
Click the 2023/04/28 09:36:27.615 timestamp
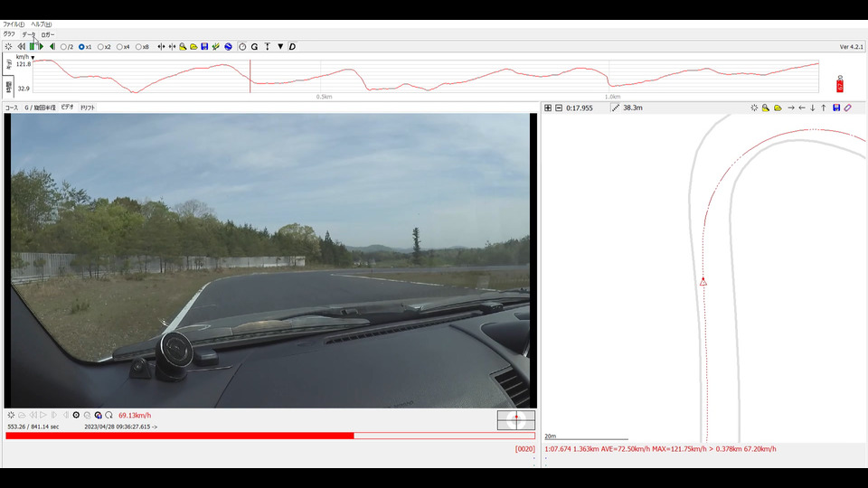[118, 427]
